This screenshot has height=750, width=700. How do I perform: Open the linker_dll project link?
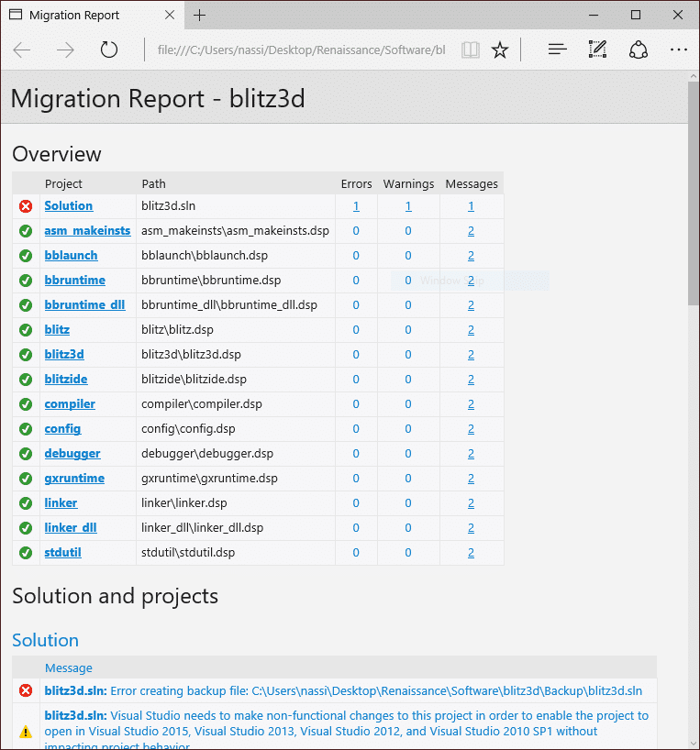click(71, 528)
